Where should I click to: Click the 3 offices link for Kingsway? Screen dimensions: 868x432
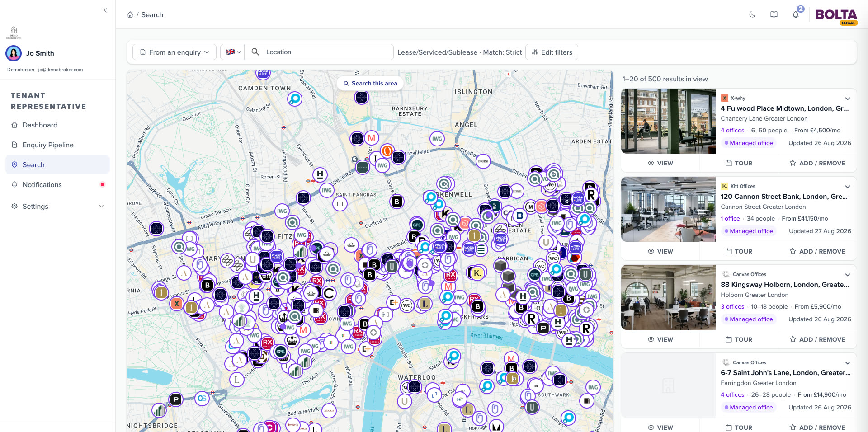pos(732,306)
